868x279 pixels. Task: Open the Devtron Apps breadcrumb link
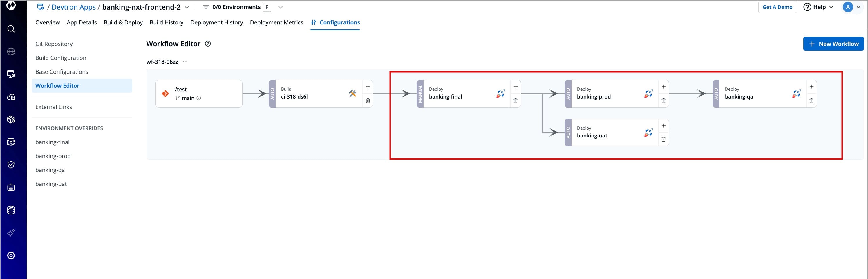click(x=73, y=7)
